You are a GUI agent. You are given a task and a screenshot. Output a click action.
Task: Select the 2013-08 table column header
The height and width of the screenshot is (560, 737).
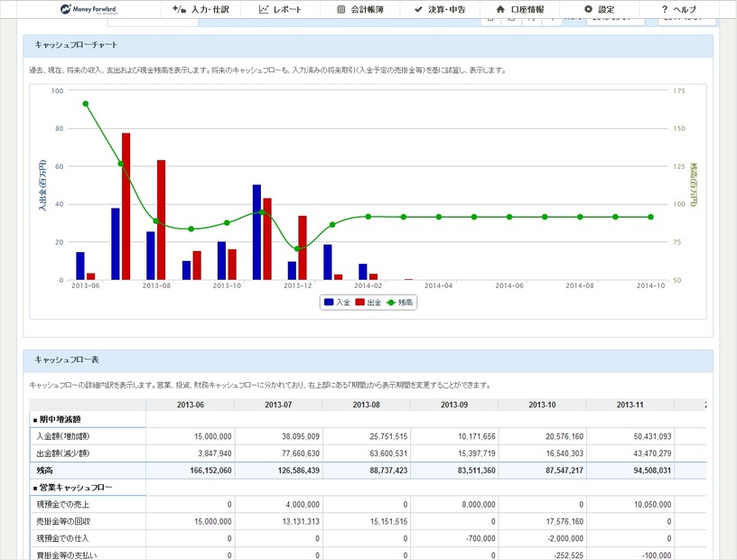[366, 405]
